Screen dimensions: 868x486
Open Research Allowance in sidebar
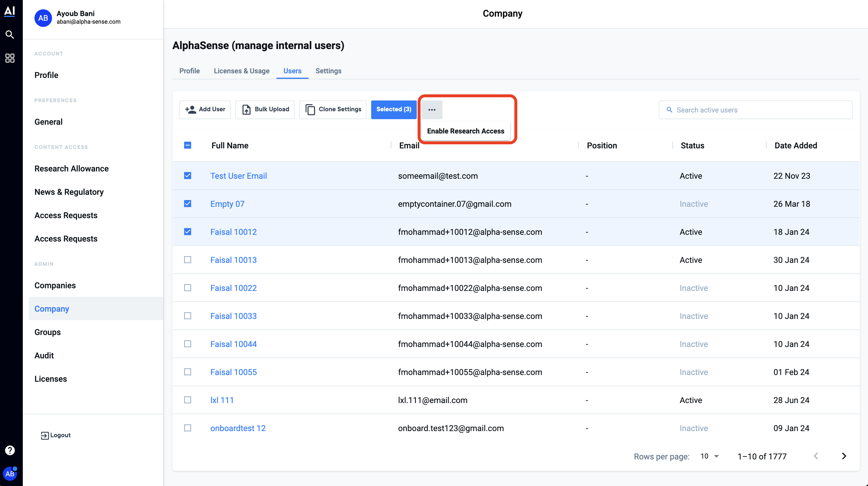[71, 169]
